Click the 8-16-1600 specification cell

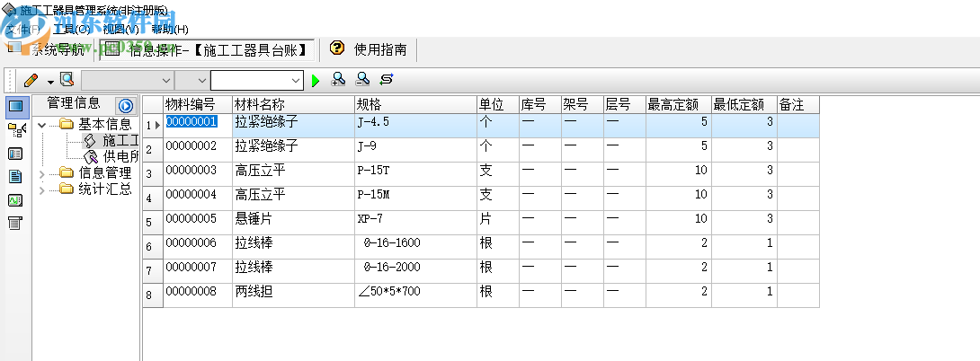click(415, 247)
